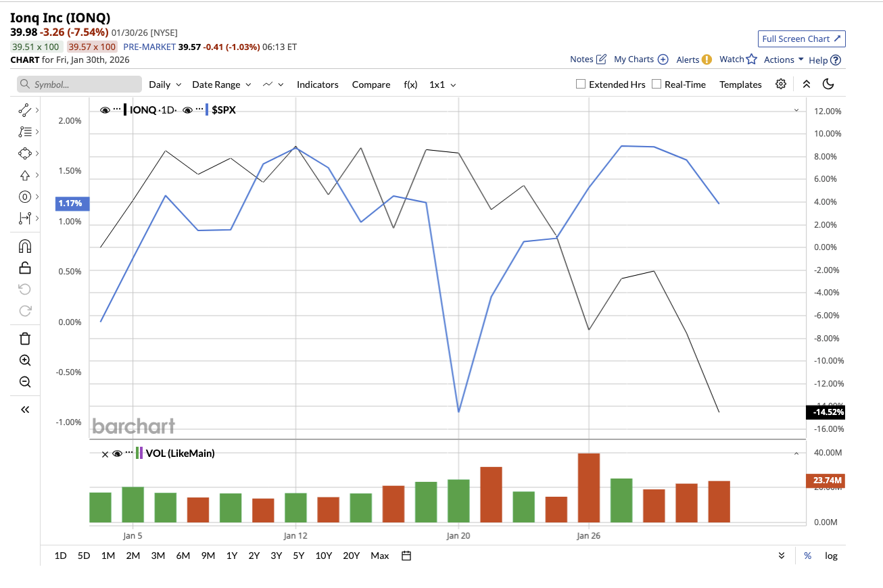Select the 1M time range
This screenshot has height=588, width=883.
[108, 556]
